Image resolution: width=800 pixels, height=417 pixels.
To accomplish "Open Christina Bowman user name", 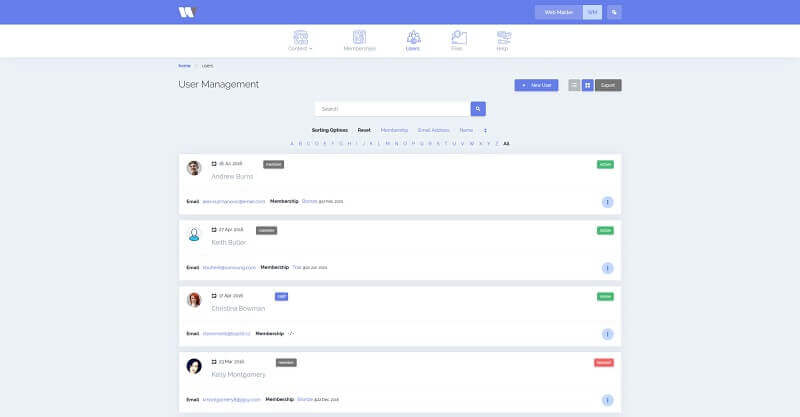I will click(238, 309).
